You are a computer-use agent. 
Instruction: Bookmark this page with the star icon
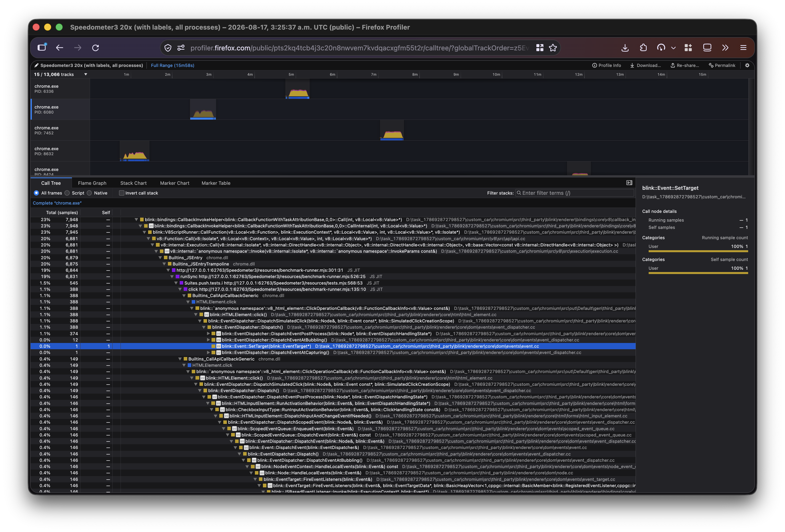553,48
